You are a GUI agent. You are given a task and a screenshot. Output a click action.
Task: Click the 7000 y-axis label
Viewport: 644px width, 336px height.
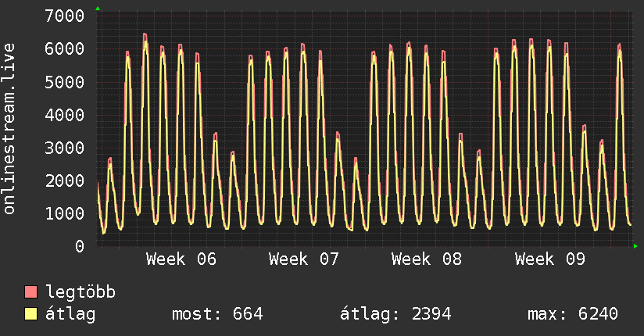tap(65, 16)
